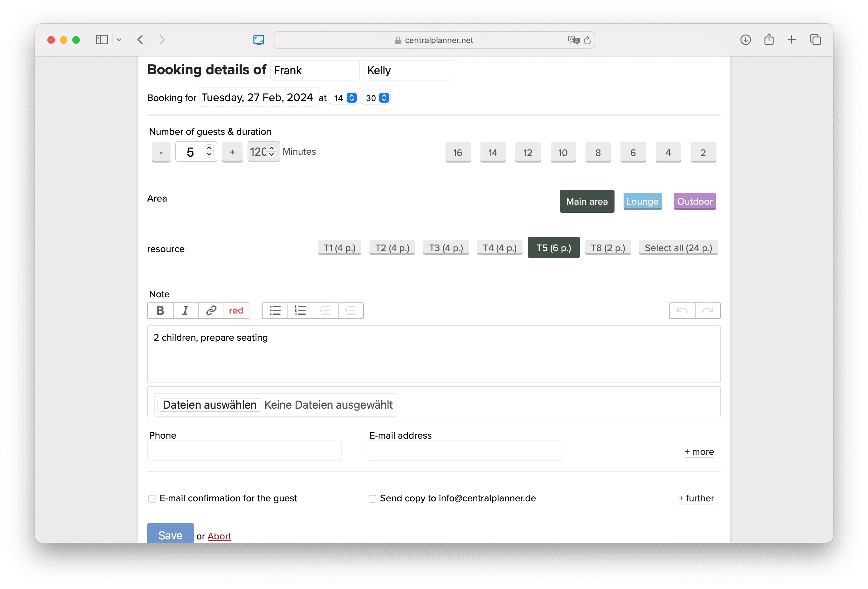Click the centralplanner.net address bar
This screenshot has width=868, height=589.
[x=434, y=40]
